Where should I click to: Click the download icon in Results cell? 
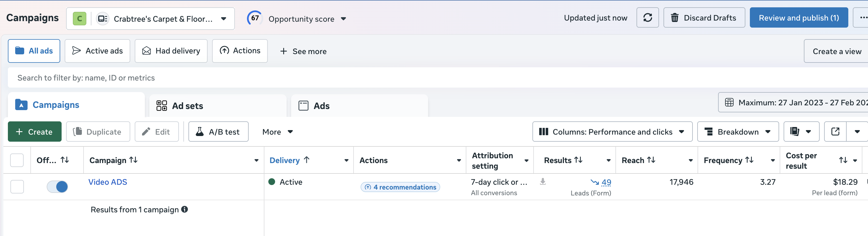coord(543,182)
